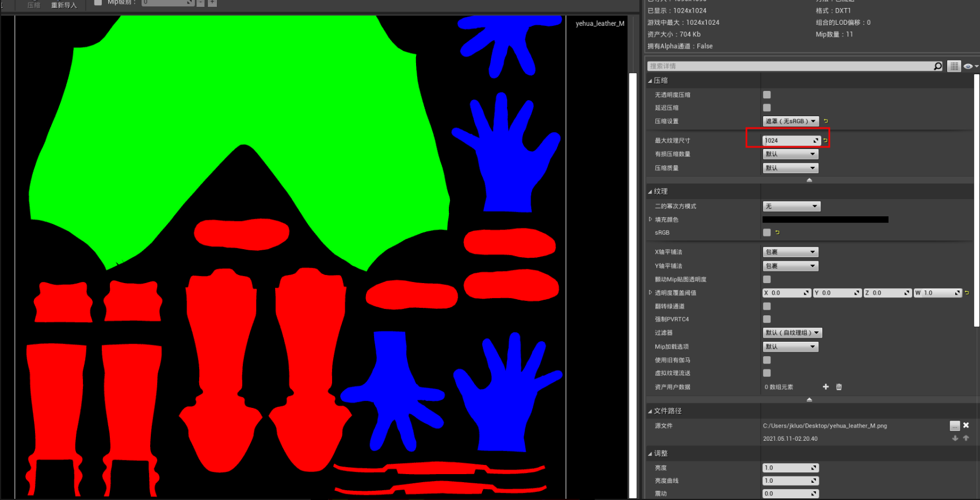Image resolution: width=980 pixels, height=500 pixels.
Task: Collapse the 纹理 section
Action: (650, 192)
